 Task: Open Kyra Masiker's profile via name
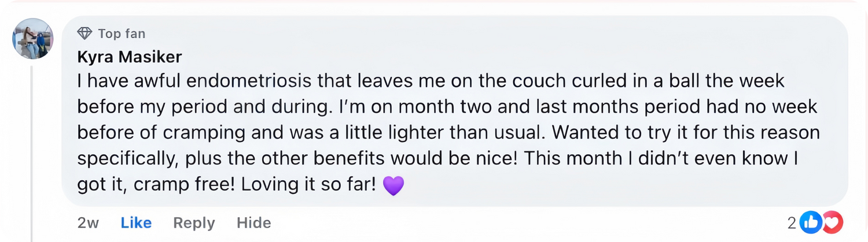(x=130, y=57)
